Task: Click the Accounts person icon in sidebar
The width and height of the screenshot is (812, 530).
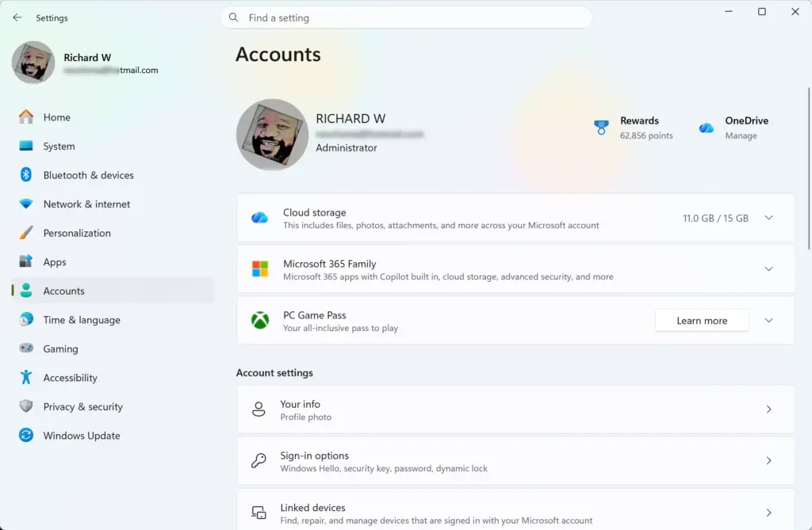Action: (x=26, y=291)
